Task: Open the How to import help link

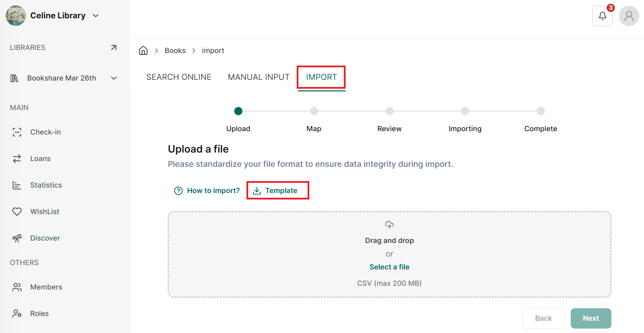Action: [x=207, y=191]
